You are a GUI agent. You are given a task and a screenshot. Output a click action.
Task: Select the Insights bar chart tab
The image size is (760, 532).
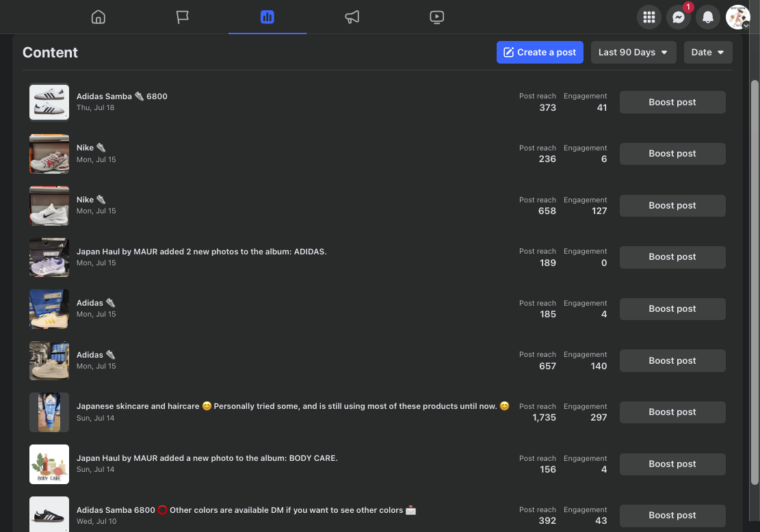267,18
